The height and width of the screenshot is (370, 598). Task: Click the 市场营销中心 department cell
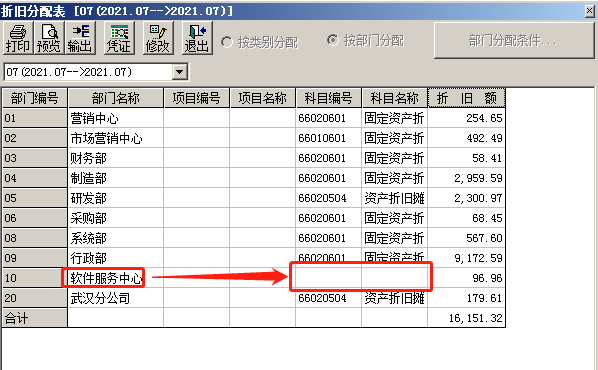pos(116,138)
